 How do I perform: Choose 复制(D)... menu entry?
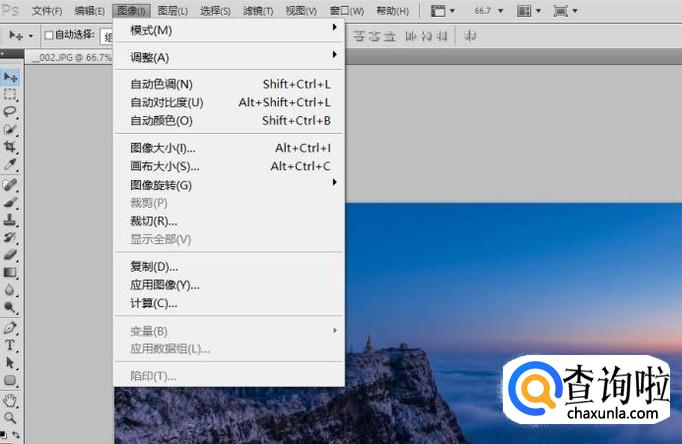pos(229,266)
